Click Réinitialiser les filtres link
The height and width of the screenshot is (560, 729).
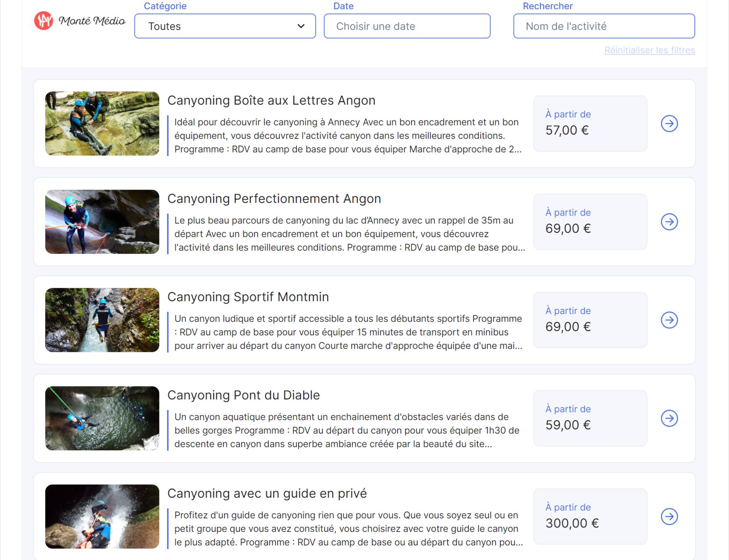[x=649, y=50]
